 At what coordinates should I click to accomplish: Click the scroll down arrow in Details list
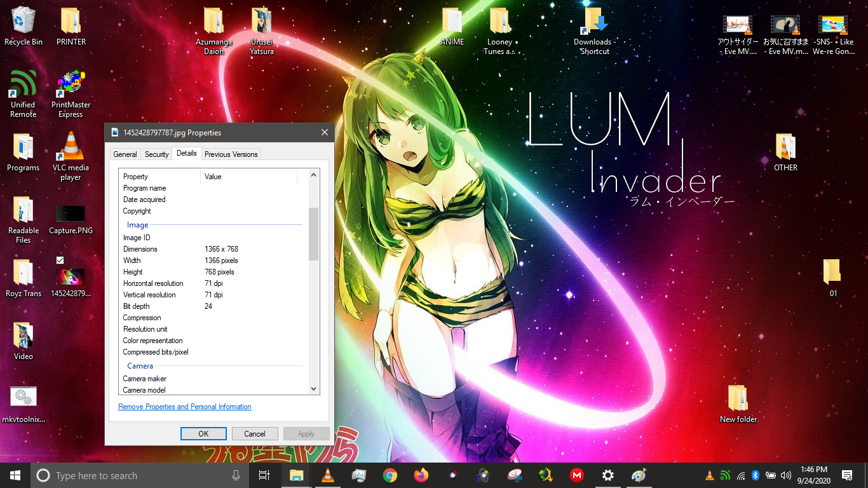click(313, 389)
